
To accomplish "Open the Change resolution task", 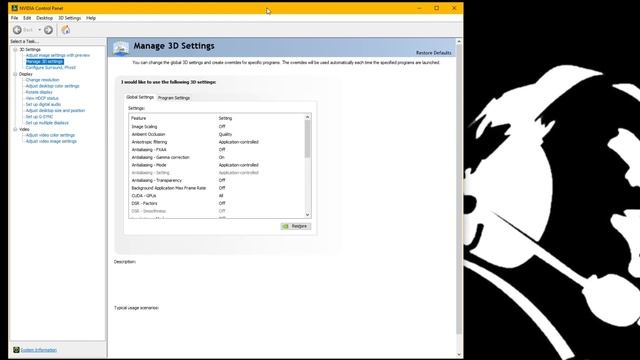I will coord(42,80).
